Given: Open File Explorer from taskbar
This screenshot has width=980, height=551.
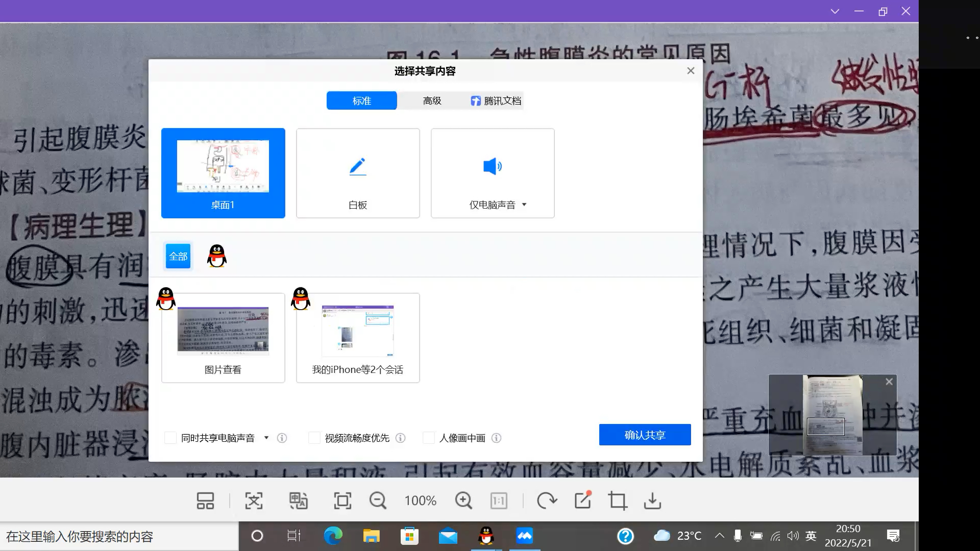Looking at the screenshot, I should tap(371, 536).
